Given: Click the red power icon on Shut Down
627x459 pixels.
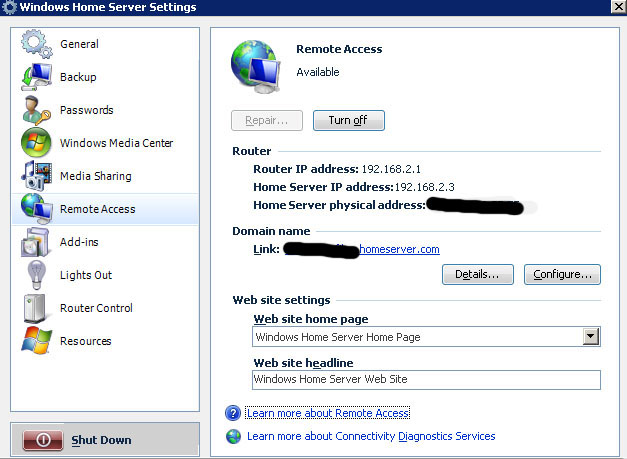Looking at the screenshot, I should point(43,440).
